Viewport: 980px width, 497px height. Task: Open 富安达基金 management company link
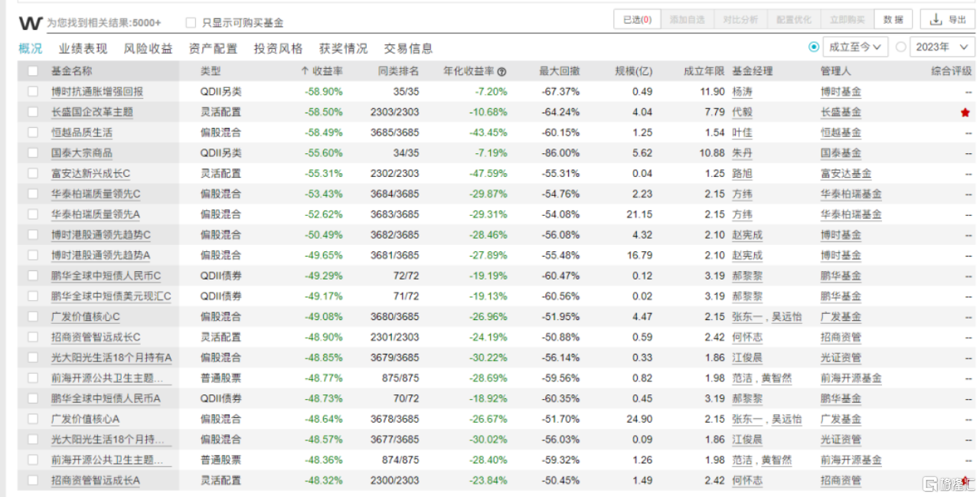846,174
